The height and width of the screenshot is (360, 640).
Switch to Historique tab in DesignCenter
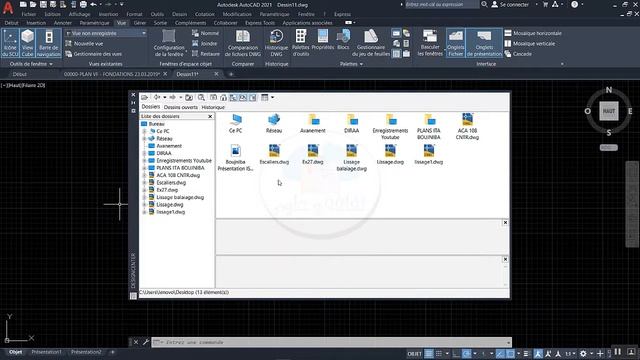click(213, 107)
